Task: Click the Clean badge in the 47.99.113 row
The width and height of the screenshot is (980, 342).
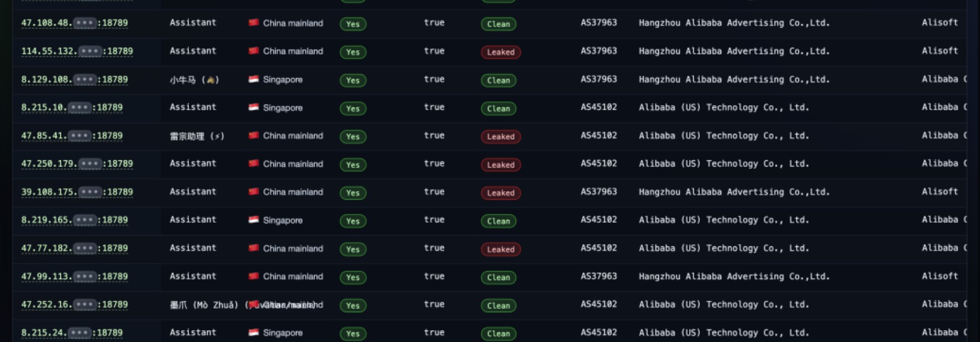Action: coord(498,277)
